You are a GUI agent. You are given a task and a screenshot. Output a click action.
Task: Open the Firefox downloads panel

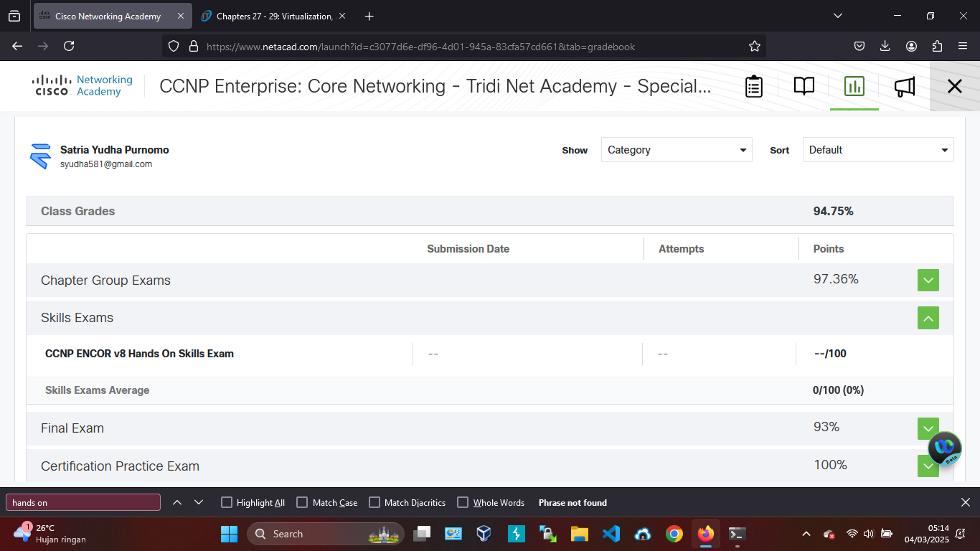coord(885,46)
